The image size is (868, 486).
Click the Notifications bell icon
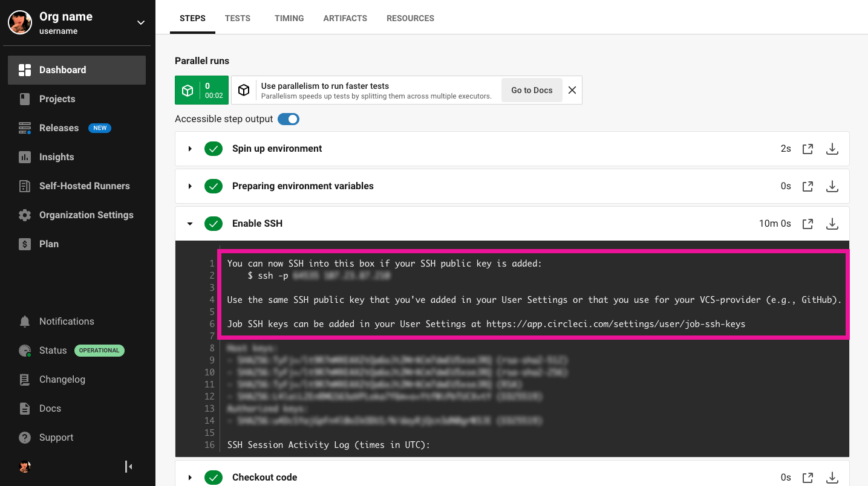(25, 322)
